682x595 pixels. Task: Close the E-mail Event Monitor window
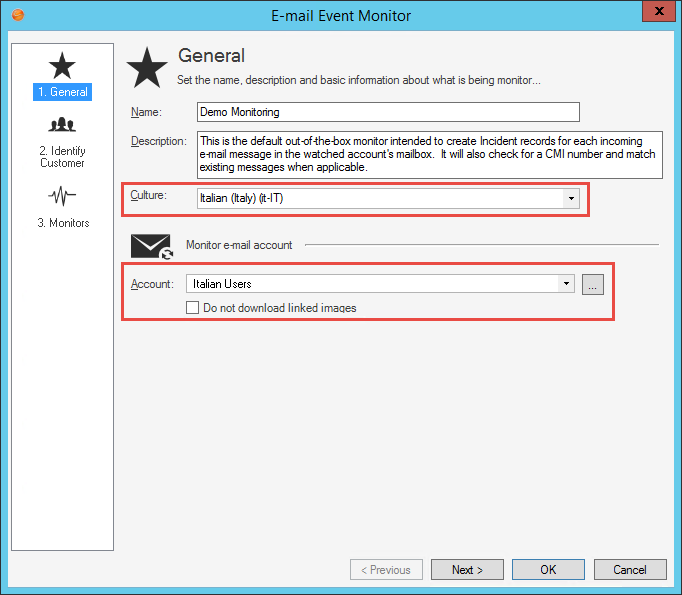[x=659, y=11]
